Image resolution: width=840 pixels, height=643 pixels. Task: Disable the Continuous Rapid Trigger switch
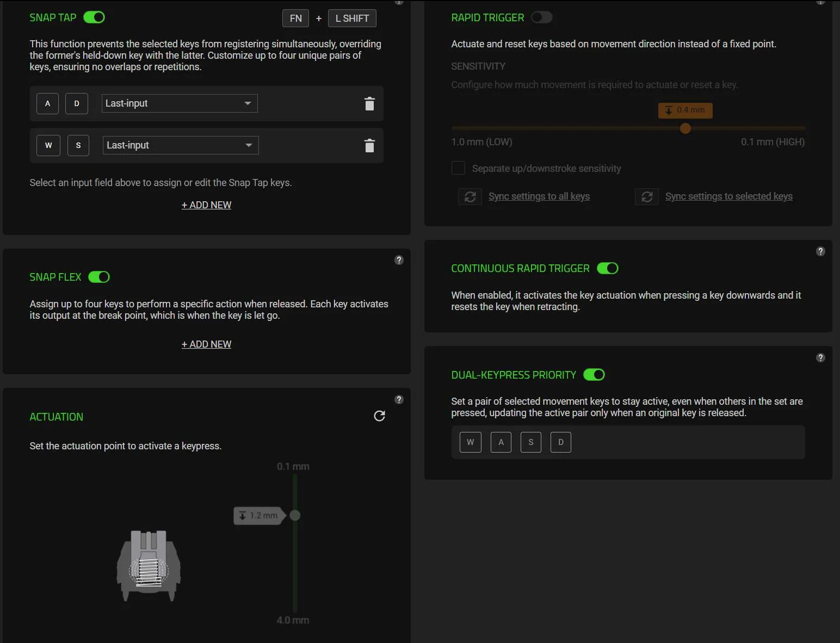coord(608,268)
